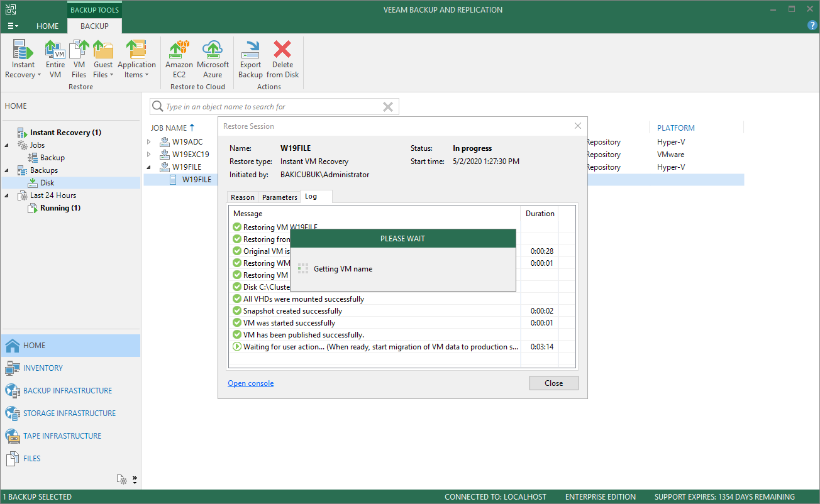The height and width of the screenshot is (504, 820).
Task: Click the Close button in Restore Session
Action: (x=553, y=383)
